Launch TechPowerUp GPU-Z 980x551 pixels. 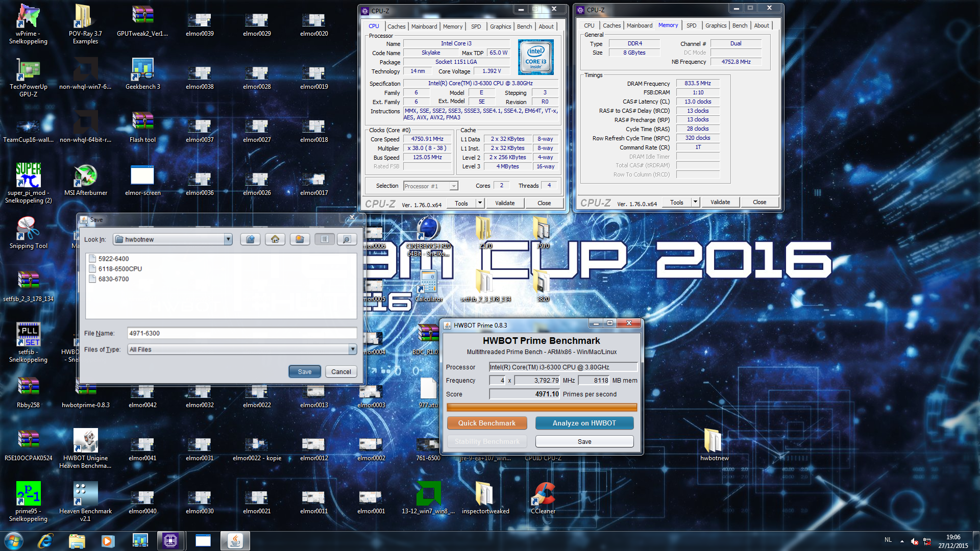pyautogui.click(x=28, y=77)
